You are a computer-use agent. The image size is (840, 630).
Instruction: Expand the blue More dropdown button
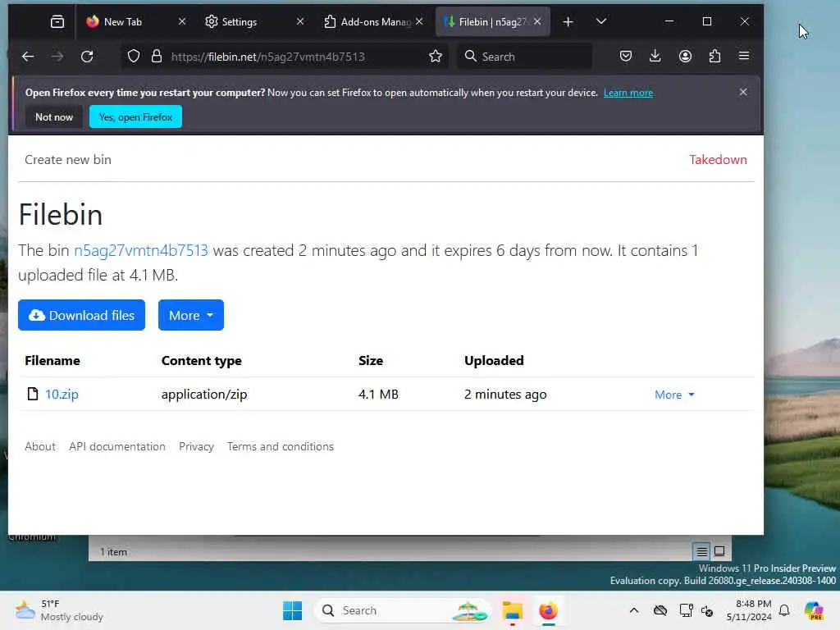pyautogui.click(x=190, y=315)
